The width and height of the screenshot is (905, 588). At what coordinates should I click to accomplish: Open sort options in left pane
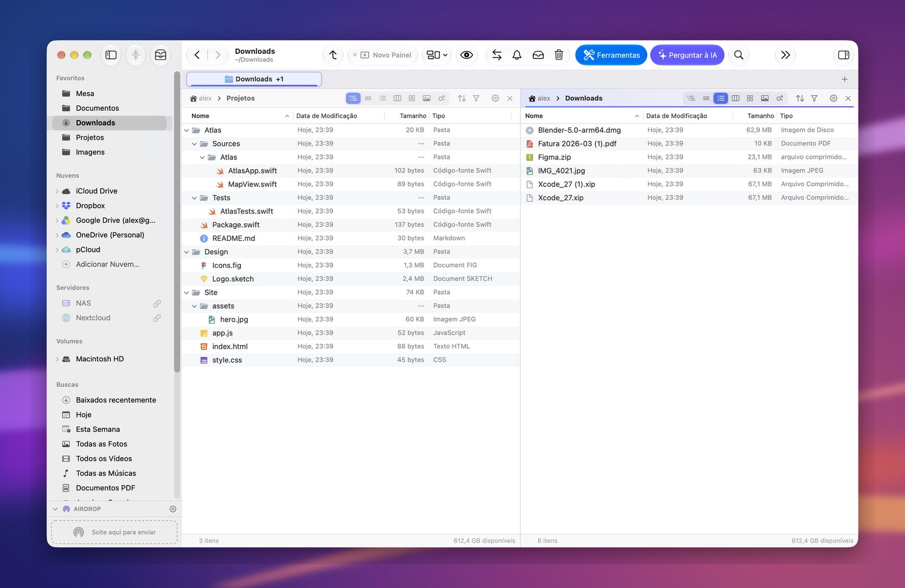tap(462, 98)
